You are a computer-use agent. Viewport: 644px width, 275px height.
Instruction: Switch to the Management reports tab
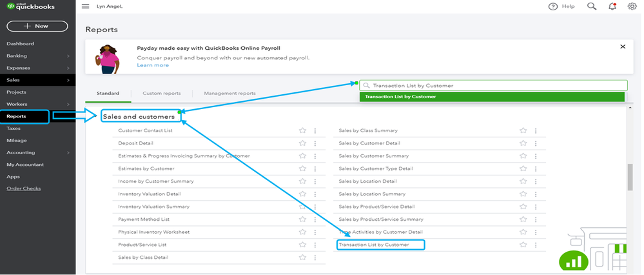[229, 94]
